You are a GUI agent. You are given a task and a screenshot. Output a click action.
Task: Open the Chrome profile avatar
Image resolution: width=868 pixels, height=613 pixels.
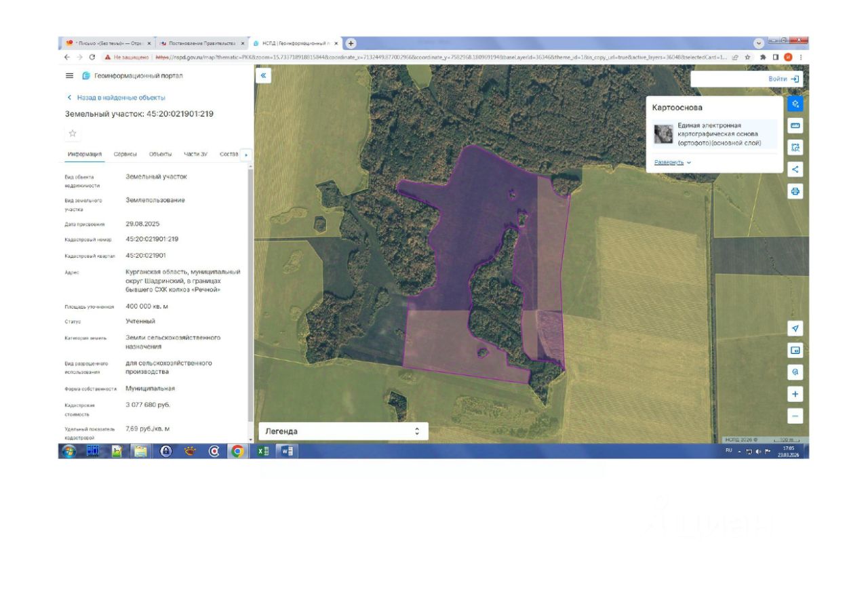[x=788, y=58]
